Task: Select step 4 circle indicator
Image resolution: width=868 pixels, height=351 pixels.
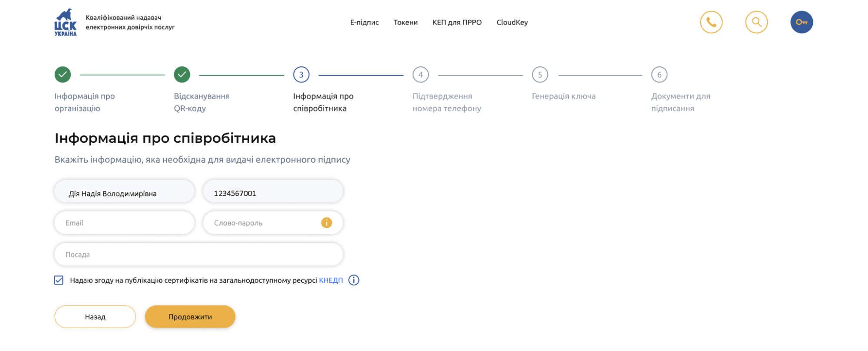Action: [420, 75]
